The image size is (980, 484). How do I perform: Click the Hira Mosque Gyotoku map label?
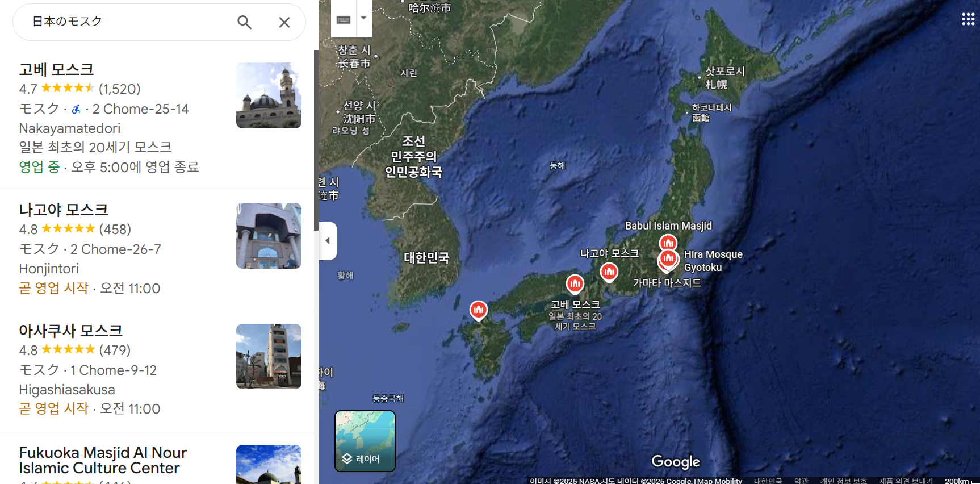[713, 261]
